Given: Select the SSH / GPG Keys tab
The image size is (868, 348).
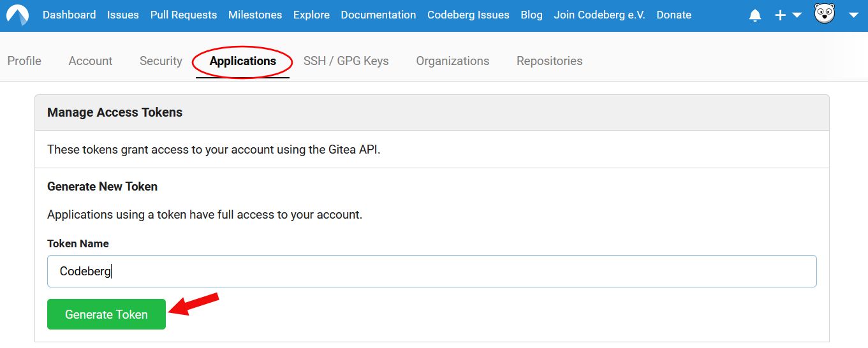Looking at the screenshot, I should 346,61.
